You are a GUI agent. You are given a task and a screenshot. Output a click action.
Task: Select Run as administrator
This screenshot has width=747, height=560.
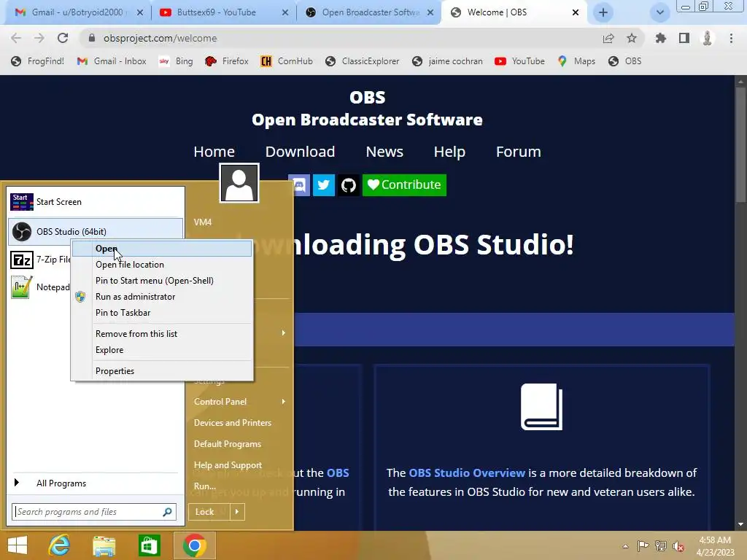[162, 297]
